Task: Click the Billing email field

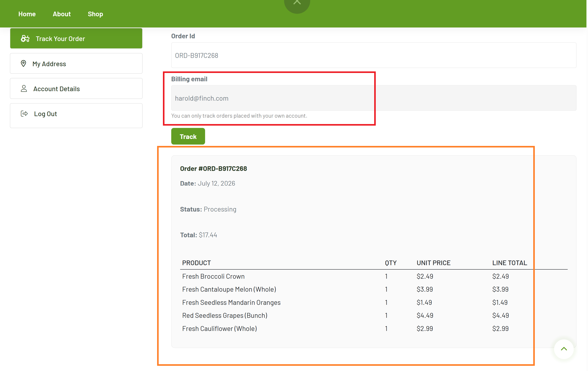Action: (374, 98)
